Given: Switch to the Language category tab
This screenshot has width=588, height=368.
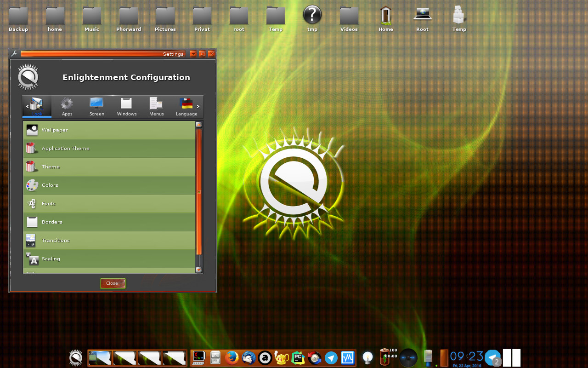Looking at the screenshot, I should click(x=187, y=107).
